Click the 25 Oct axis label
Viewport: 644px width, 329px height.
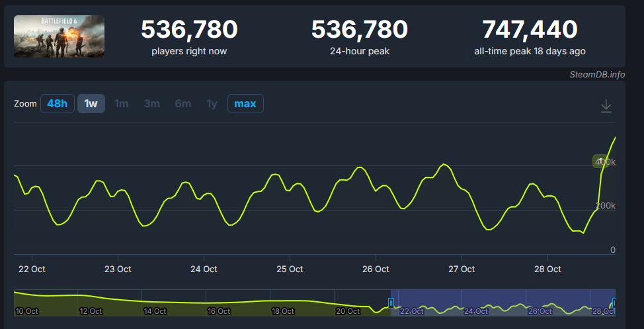click(290, 269)
